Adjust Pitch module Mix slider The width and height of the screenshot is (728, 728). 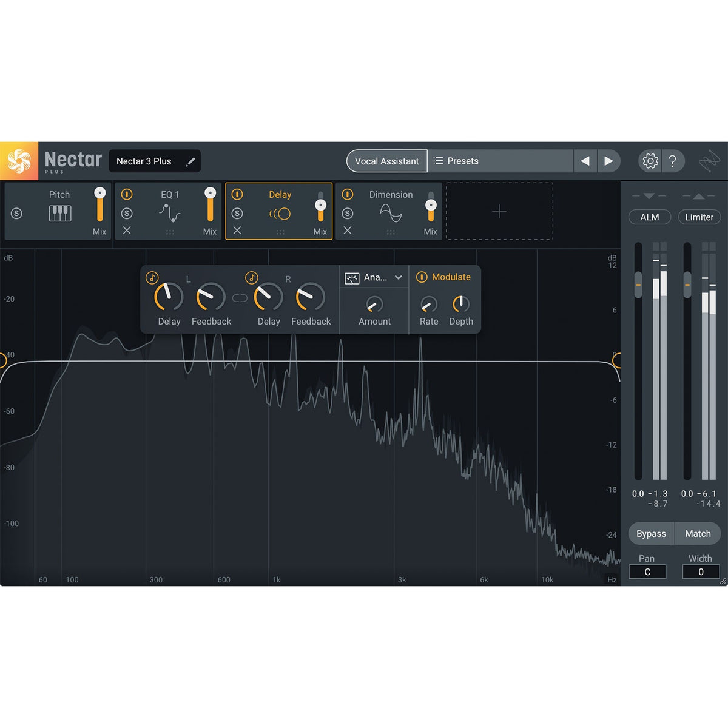click(99, 206)
